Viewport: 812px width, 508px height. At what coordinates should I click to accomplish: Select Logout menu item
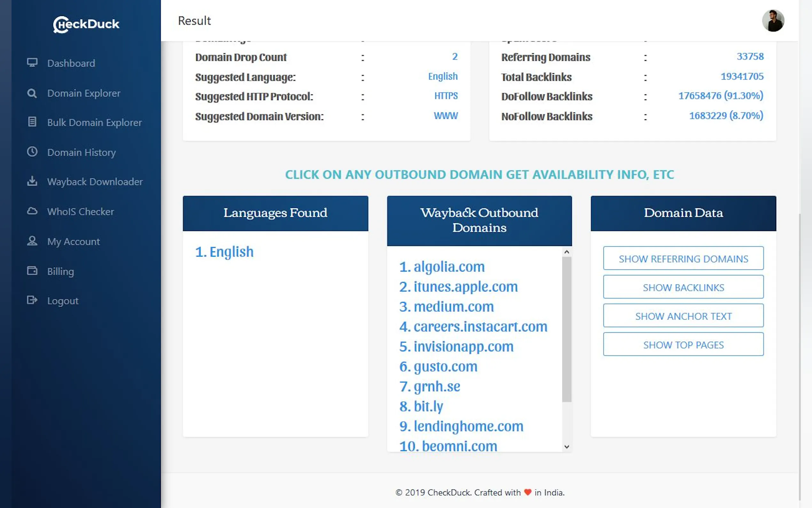63,301
